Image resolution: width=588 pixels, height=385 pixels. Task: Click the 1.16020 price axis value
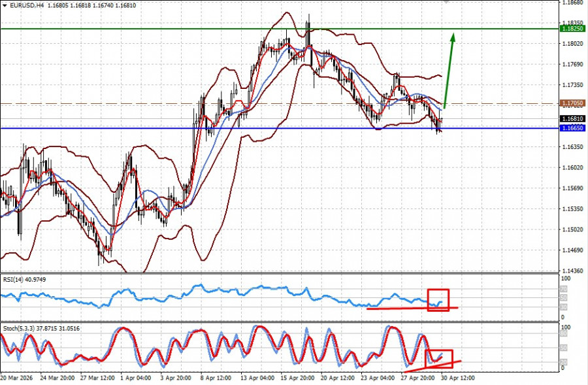573,167
